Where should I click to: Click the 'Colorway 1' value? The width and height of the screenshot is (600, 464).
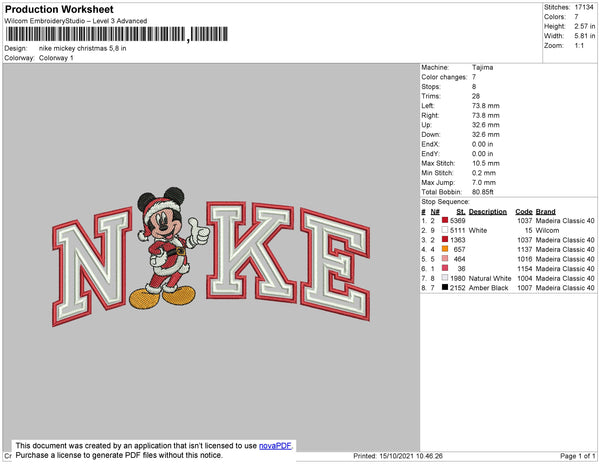[56, 58]
